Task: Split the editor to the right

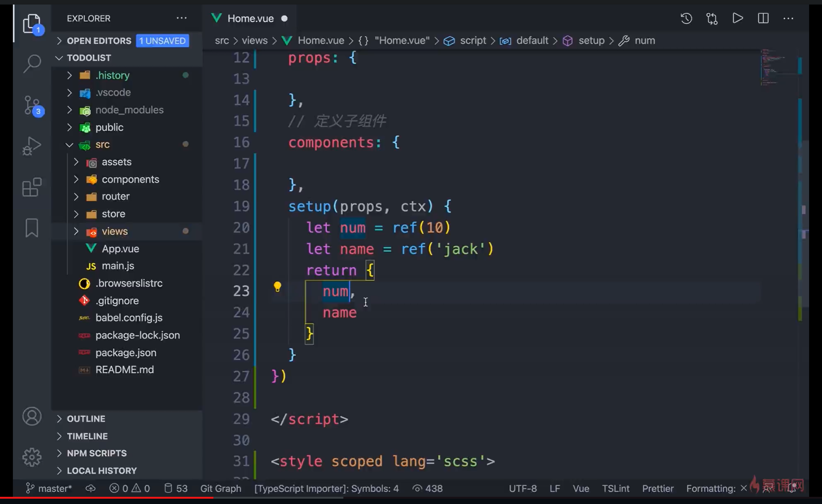Action: pyautogui.click(x=763, y=19)
